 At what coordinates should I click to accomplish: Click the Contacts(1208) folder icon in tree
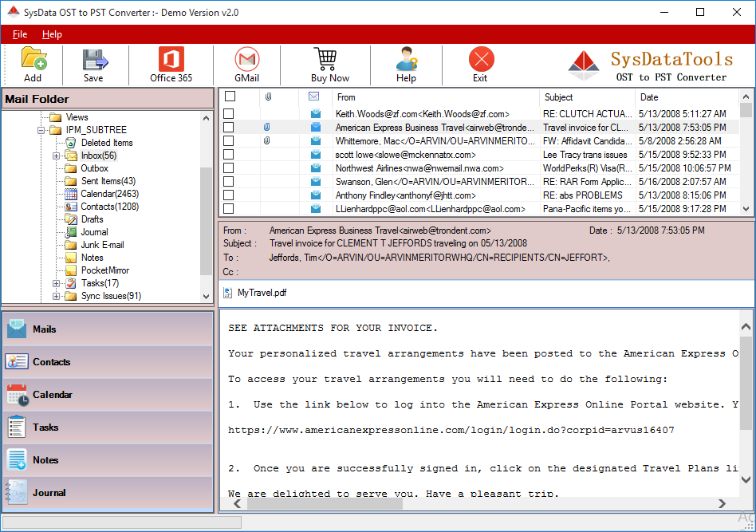pyautogui.click(x=70, y=207)
